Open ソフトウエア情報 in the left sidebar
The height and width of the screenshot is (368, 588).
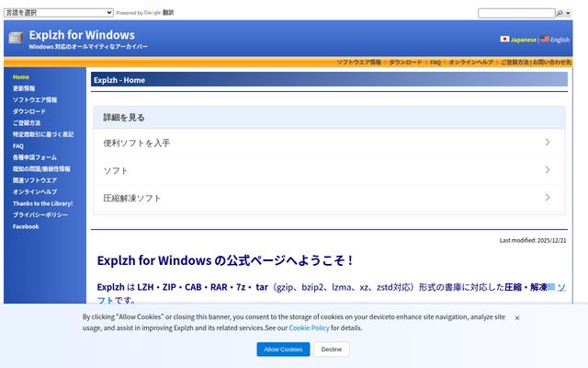(35, 100)
